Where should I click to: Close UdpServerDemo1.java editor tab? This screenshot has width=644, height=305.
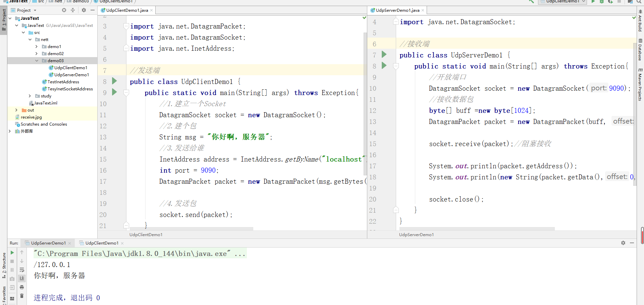(423, 10)
